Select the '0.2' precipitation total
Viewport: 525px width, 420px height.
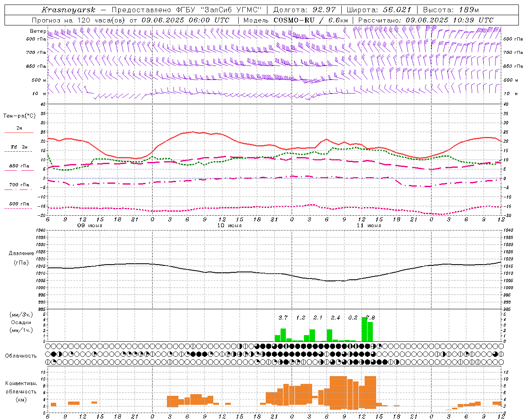pyautogui.click(x=353, y=317)
